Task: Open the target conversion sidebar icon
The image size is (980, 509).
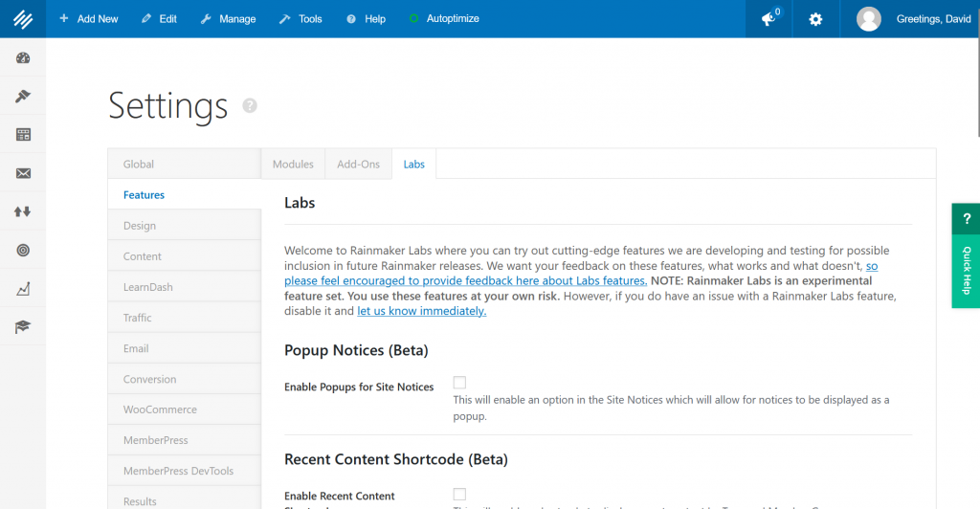Action: coord(23,251)
